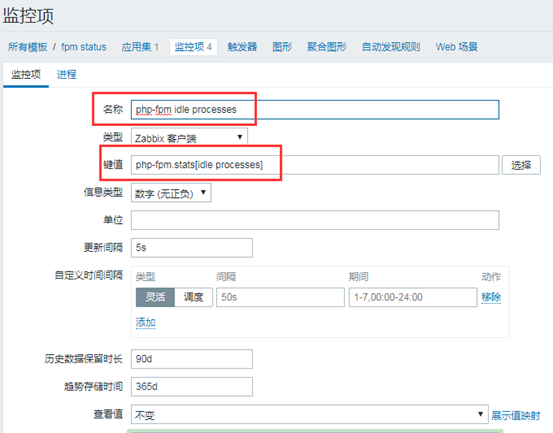The width and height of the screenshot is (553, 433).
Task: Click the 名称 input field
Action: pyautogui.click(x=315, y=110)
